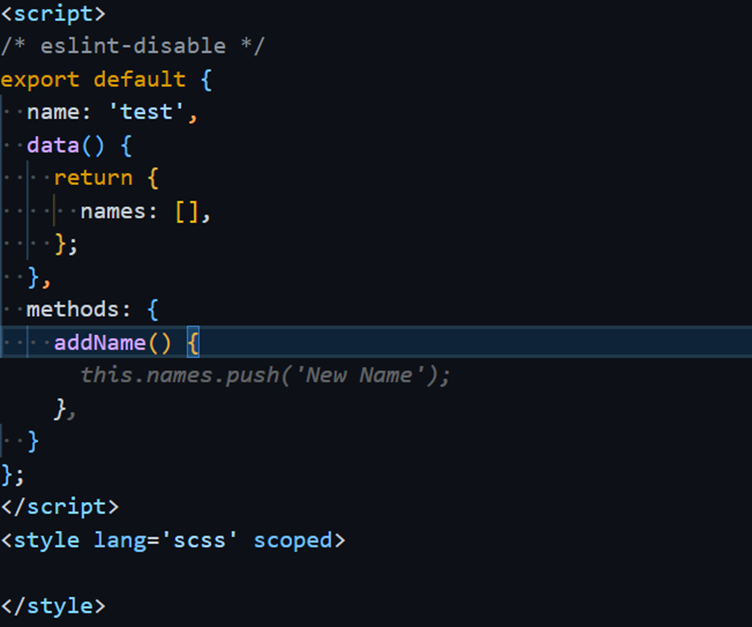Screen dimensions: 752x627
Task: Click the empty array brackets
Action: (187, 212)
